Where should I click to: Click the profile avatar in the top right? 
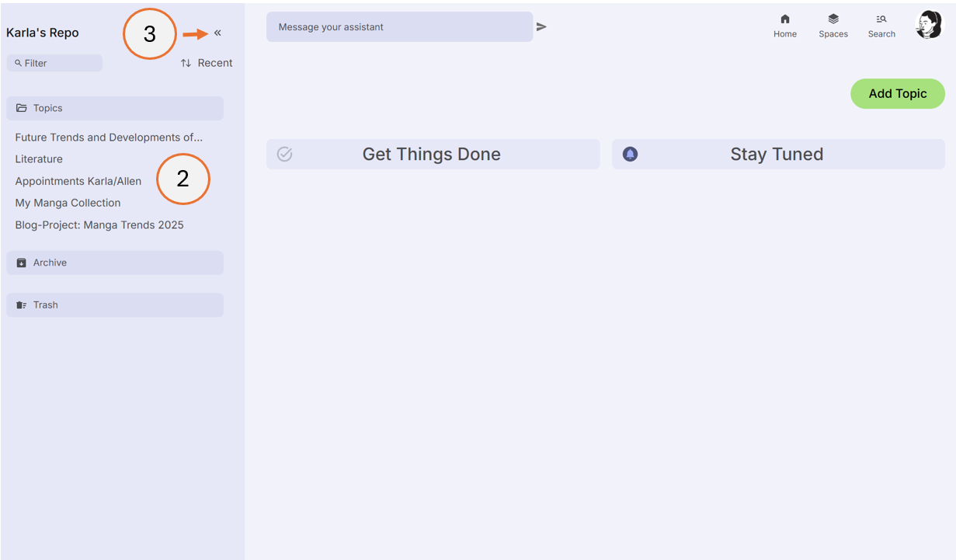929,24
